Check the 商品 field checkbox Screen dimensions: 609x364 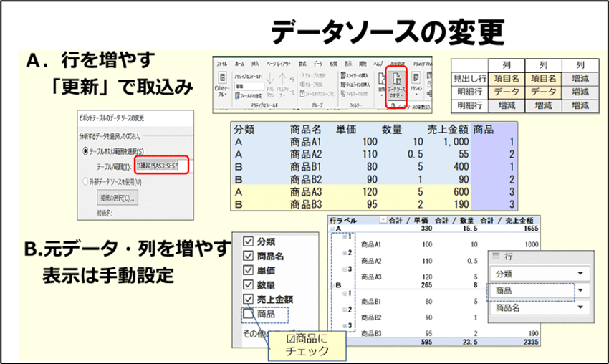[248, 313]
